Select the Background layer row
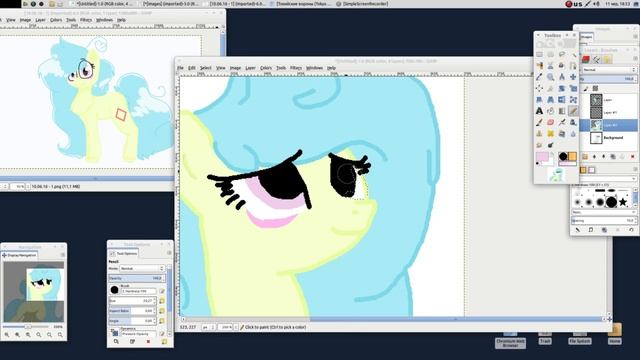 (x=610, y=138)
